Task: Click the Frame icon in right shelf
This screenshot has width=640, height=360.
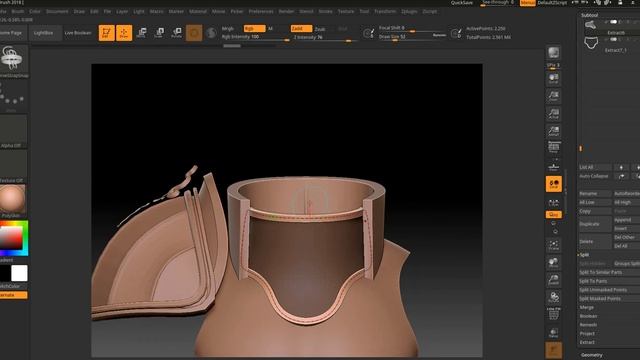Action: (553, 245)
